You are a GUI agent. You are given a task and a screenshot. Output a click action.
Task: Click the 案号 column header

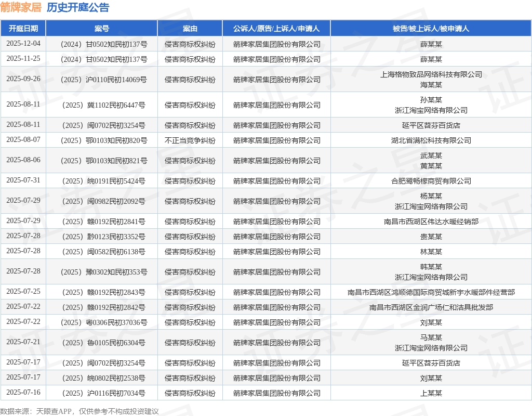click(x=102, y=29)
